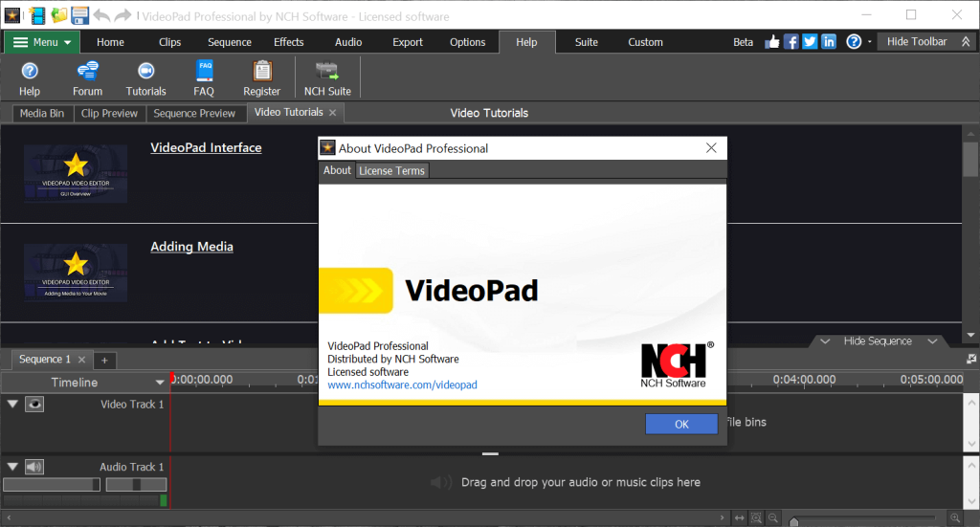This screenshot has width=980, height=527.
Task: Click the save project floppy disk icon
Action: tap(80, 15)
